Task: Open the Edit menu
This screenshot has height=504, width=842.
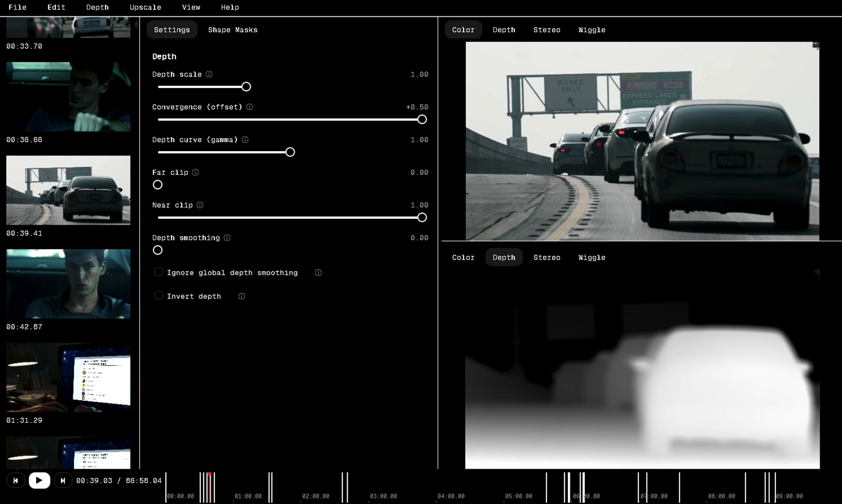Action: (56, 7)
